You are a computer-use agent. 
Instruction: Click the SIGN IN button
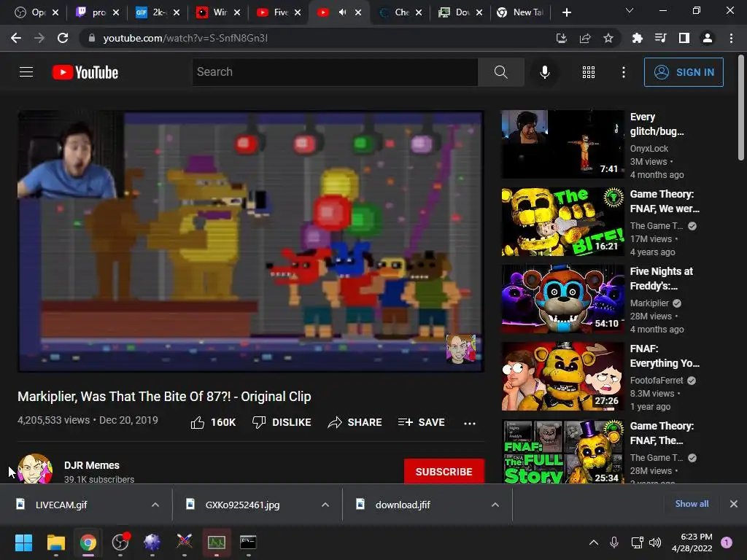[x=683, y=72]
